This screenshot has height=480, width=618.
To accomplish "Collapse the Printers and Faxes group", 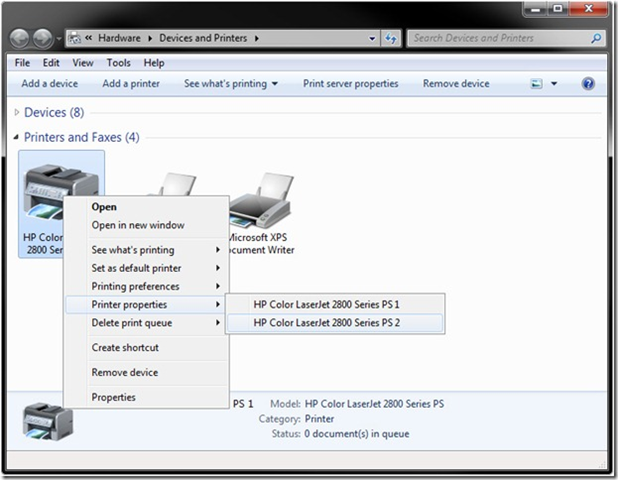I will pyautogui.click(x=17, y=137).
